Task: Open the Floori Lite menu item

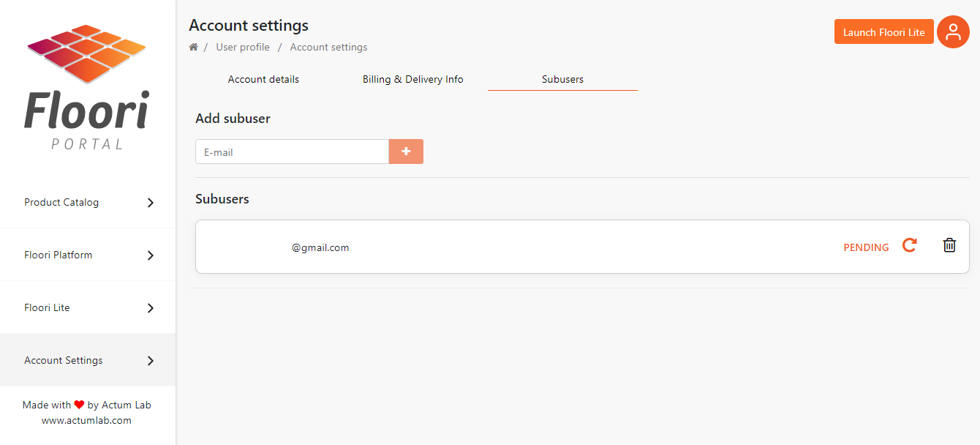Action: (88, 307)
